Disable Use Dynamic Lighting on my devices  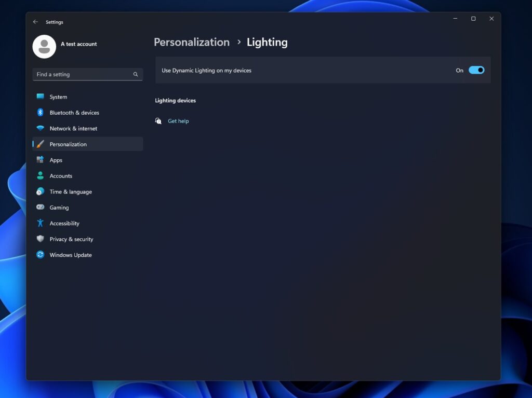(x=476, y=70)
